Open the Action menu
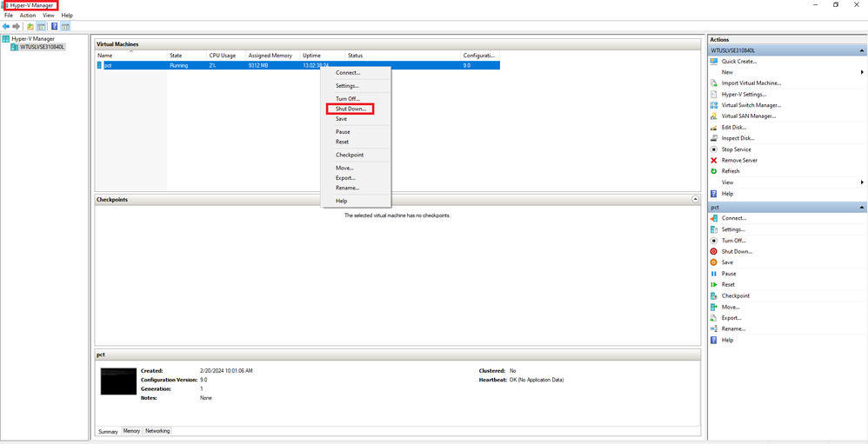This screenshot has width=868, height=444. pos(28,16)
